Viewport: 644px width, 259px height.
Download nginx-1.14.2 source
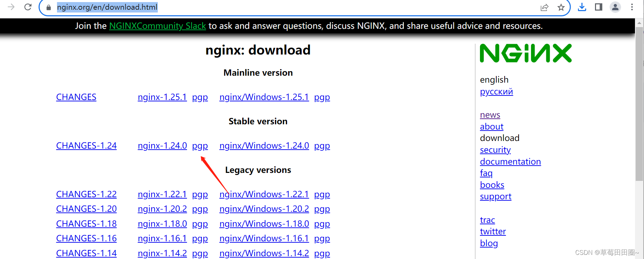(162, 253)
